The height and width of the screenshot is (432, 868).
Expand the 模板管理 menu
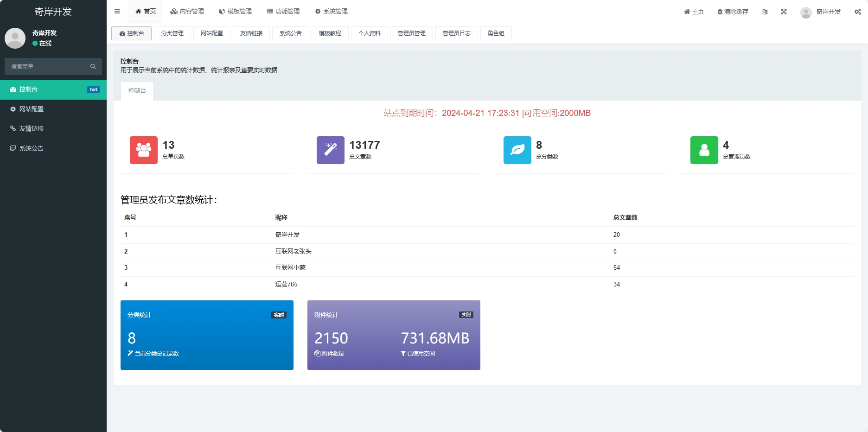pyautogui.click(x=236, y=11)
